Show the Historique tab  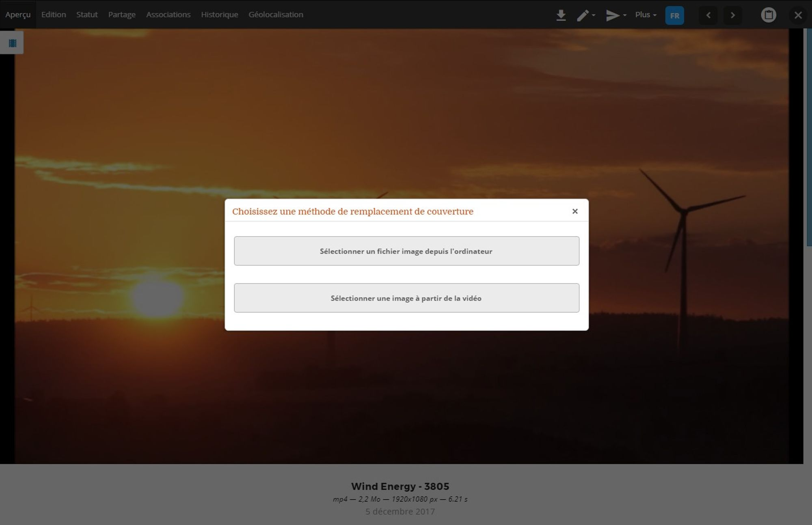(220, 15)
